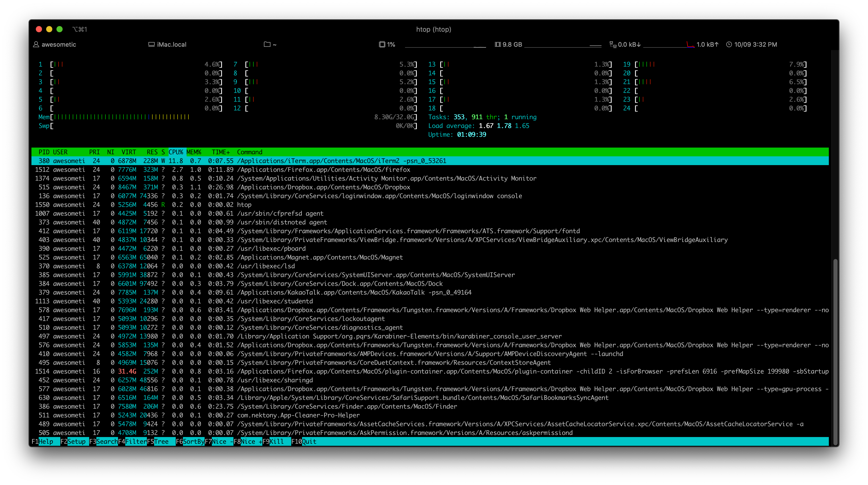Viewport: 868px width, 485px height.
Task: Click the user icon next to awesometic
Action: (x=36, y=45)
